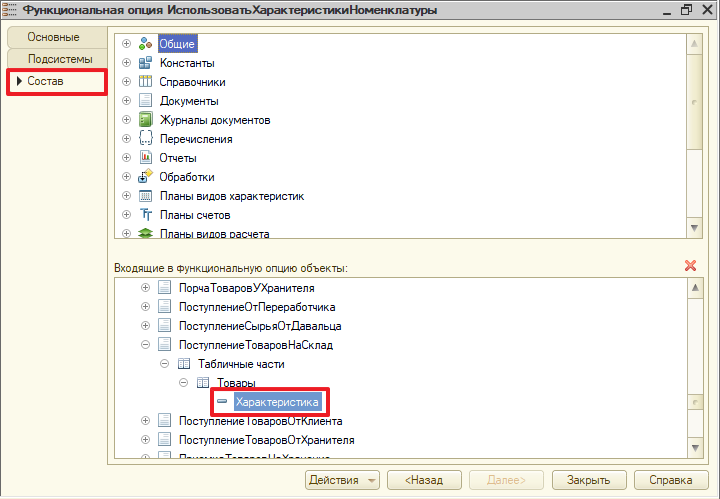Expand the Документы tree node
720x499 pixels.
click(x=126, y=101)
